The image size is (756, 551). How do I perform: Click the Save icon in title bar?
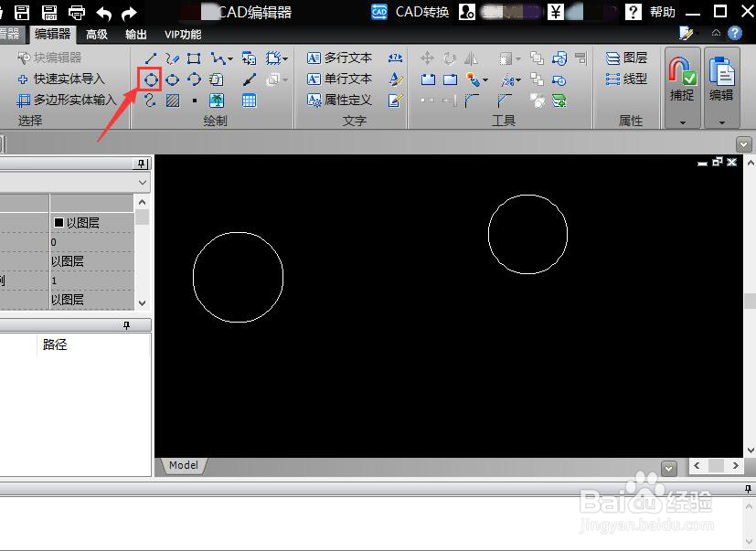pyautogui.click(x=22, y=12)
